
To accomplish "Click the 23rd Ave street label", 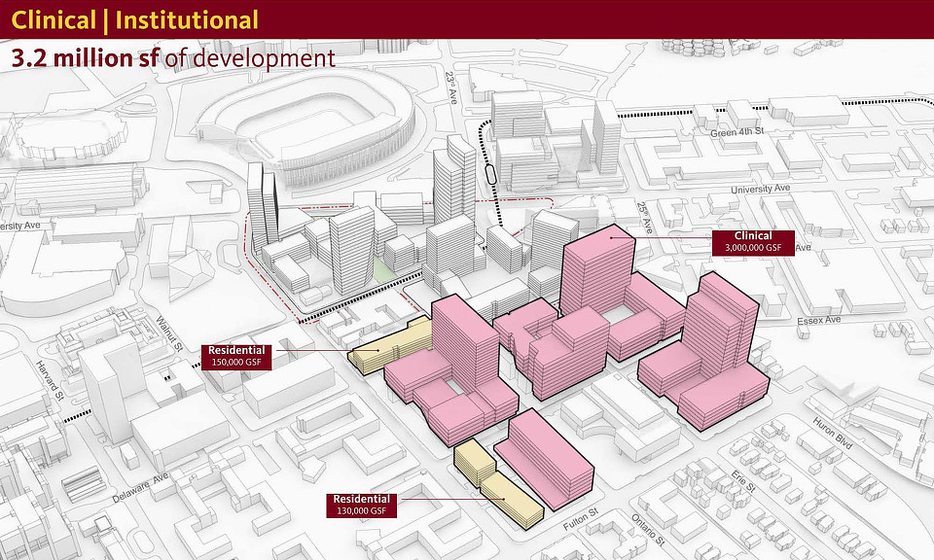I will 453,90.
